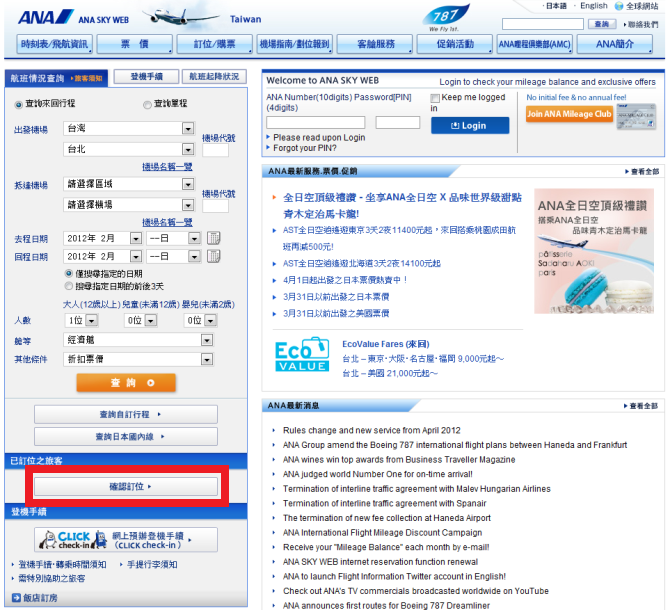Open the departure city dropdown showing 台北
This screenshot has width=670, height=610.
129,149
